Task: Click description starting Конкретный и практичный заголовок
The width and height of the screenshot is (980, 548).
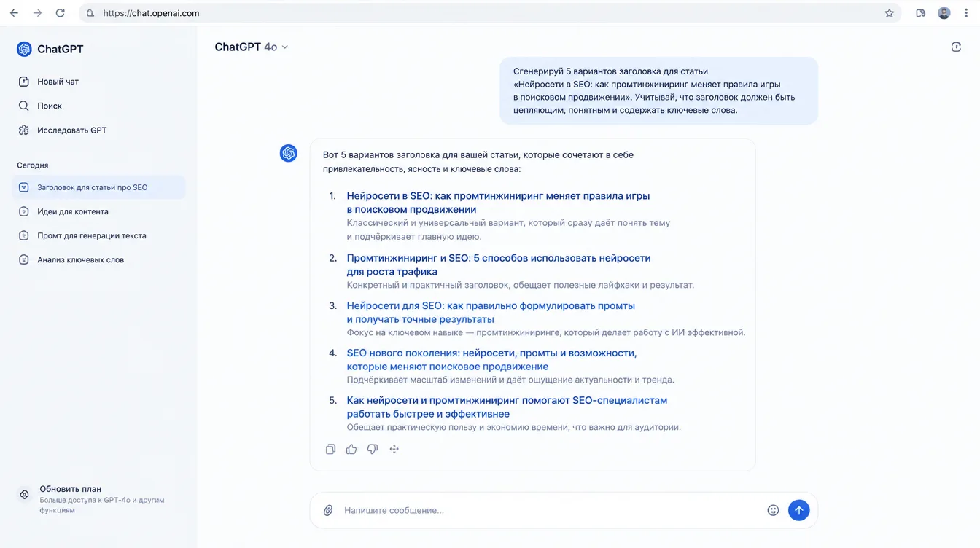Action: (521, 285)
